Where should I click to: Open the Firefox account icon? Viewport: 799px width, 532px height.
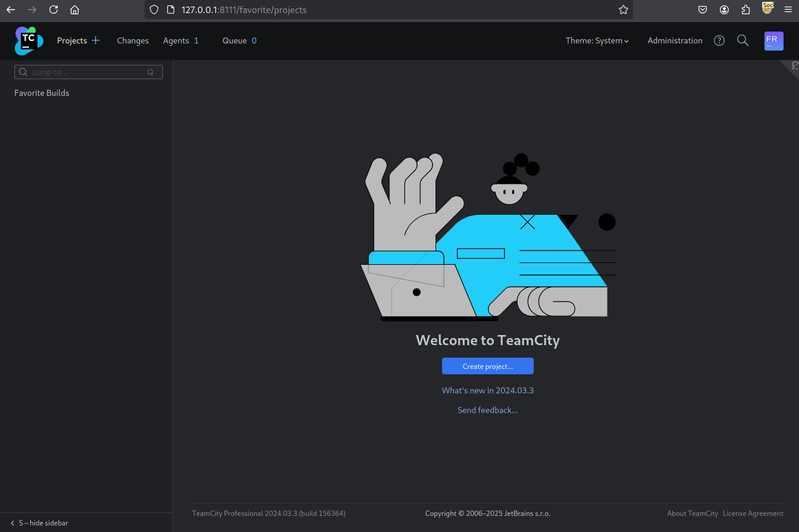724,10
